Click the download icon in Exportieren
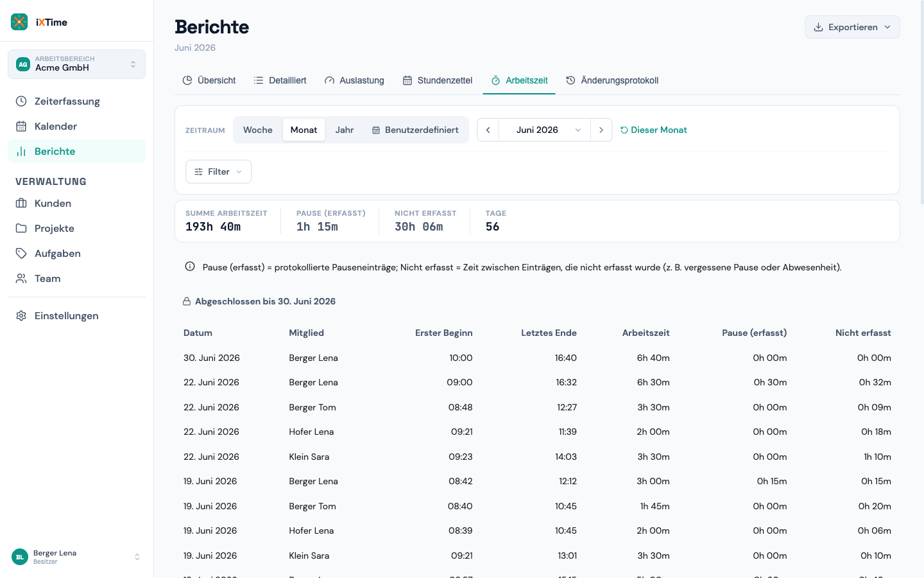 pos(818,27)
